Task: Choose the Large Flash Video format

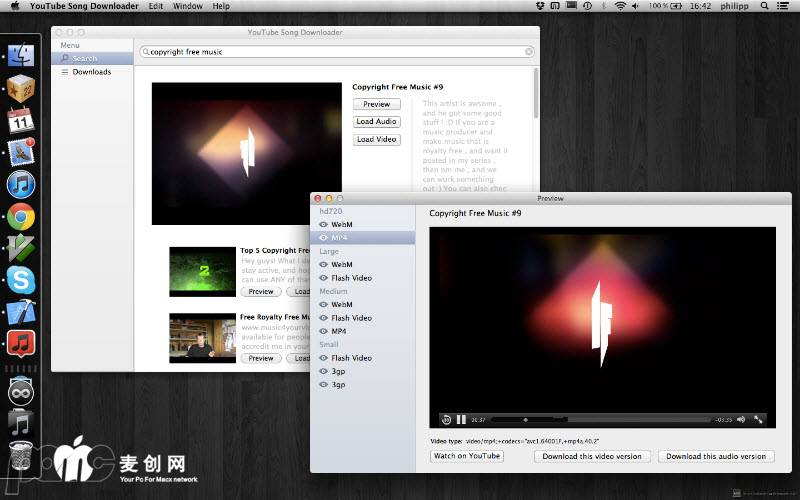Action: (351, 278)
